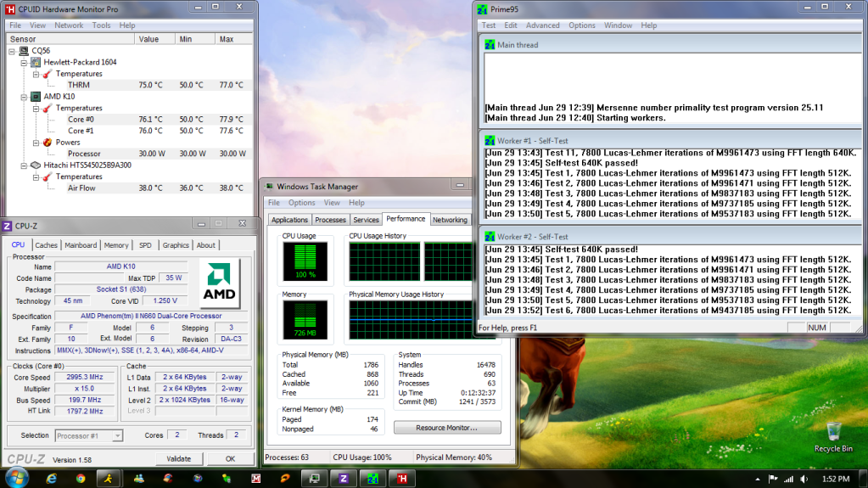This screenshot has height=488, width=868.
Task: Switch to CPU-Z Caches tab
Action: 46,245
